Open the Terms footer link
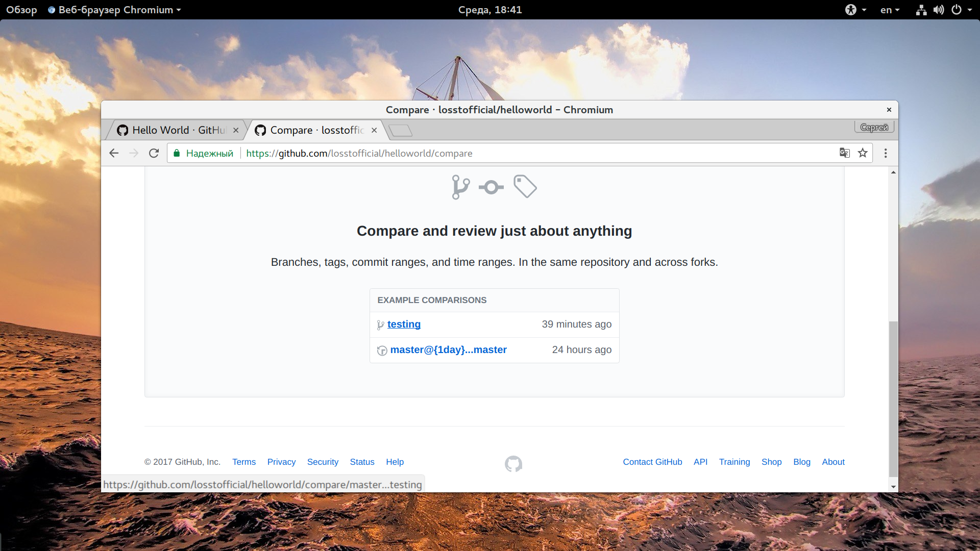This screenshot has height=551, width=980. click(x=244, y=462)
